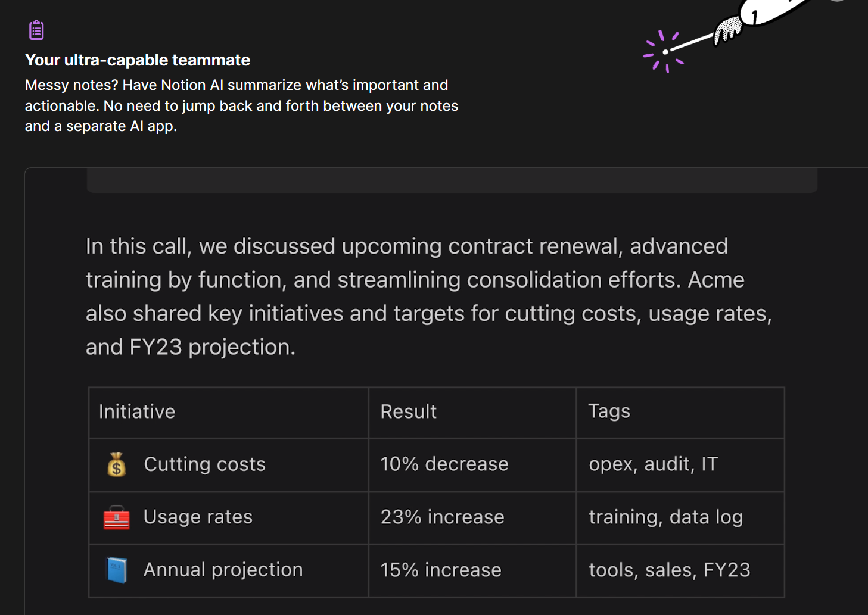Select the Initiative column header

[137, 411]
